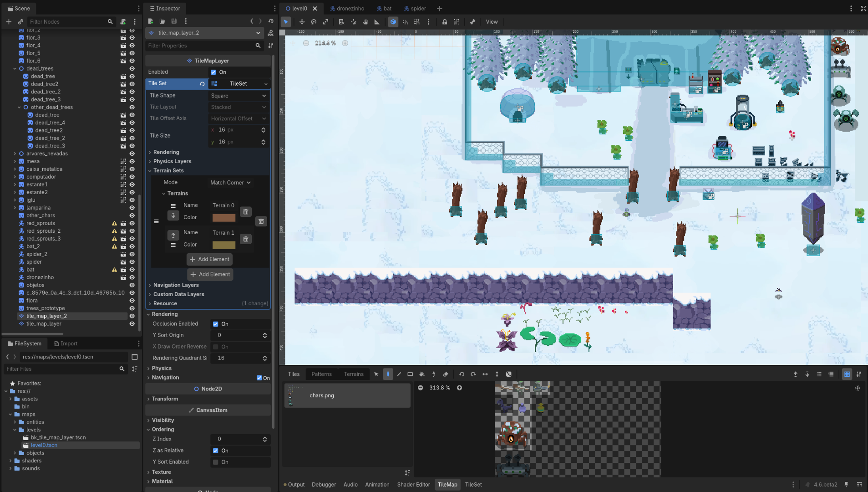Activate the Rotate mode tool
The width and height of the screenshot is (868, 492).
pos(314,22)
